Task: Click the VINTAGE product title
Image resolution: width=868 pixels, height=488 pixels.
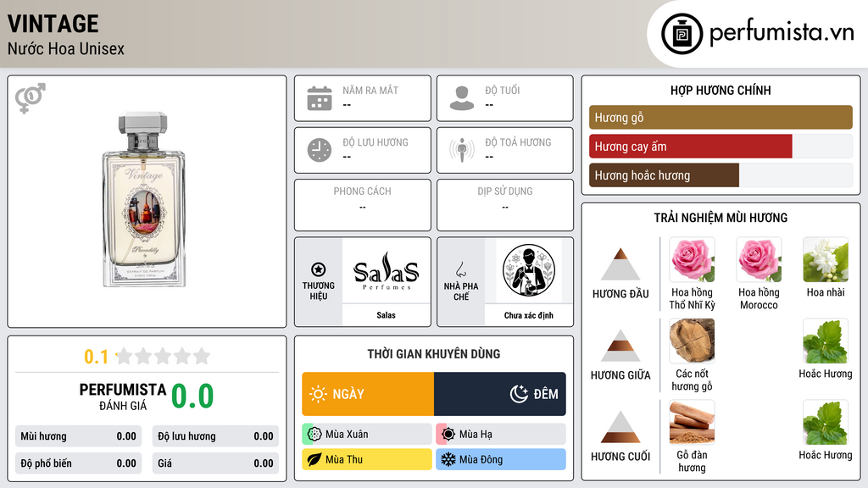Action: point(53,24)
